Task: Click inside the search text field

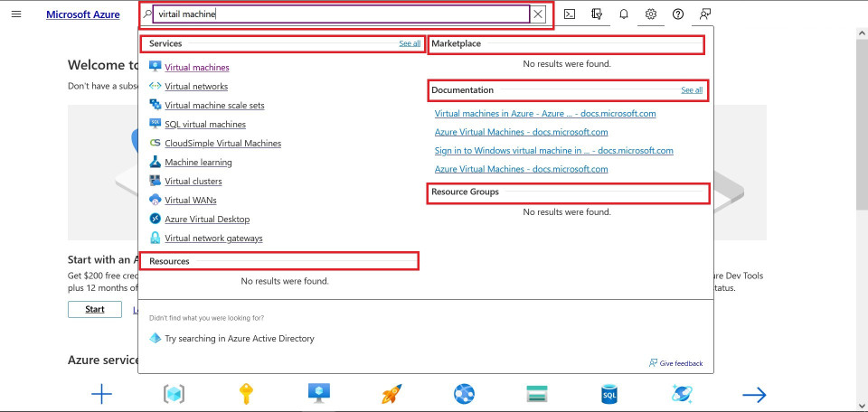Action: point(339,14)
